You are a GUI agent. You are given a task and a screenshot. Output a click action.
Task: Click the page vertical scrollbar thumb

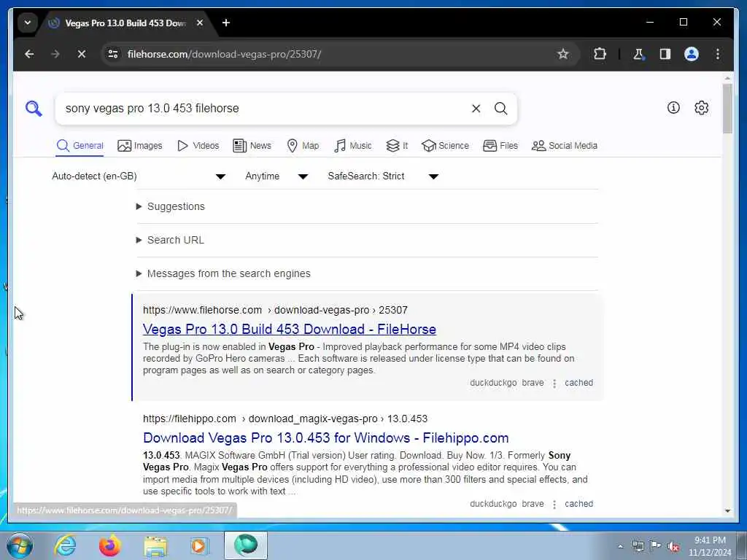pos(727,109)
